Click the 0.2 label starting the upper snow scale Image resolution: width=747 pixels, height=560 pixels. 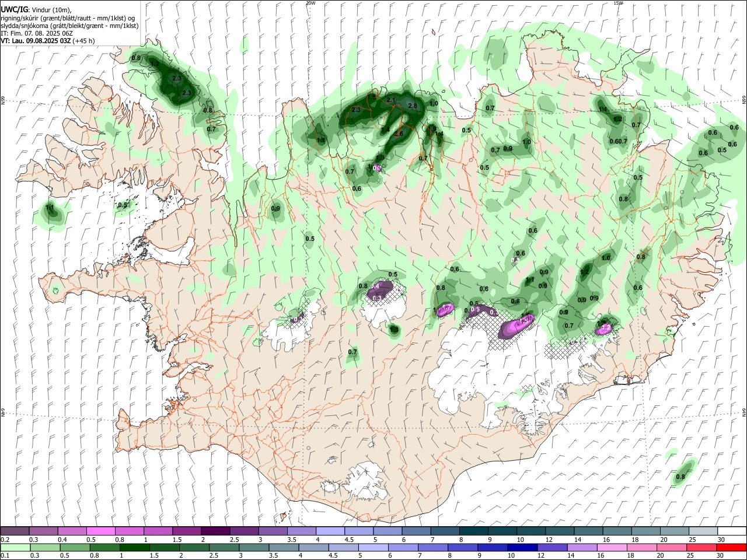5,540
